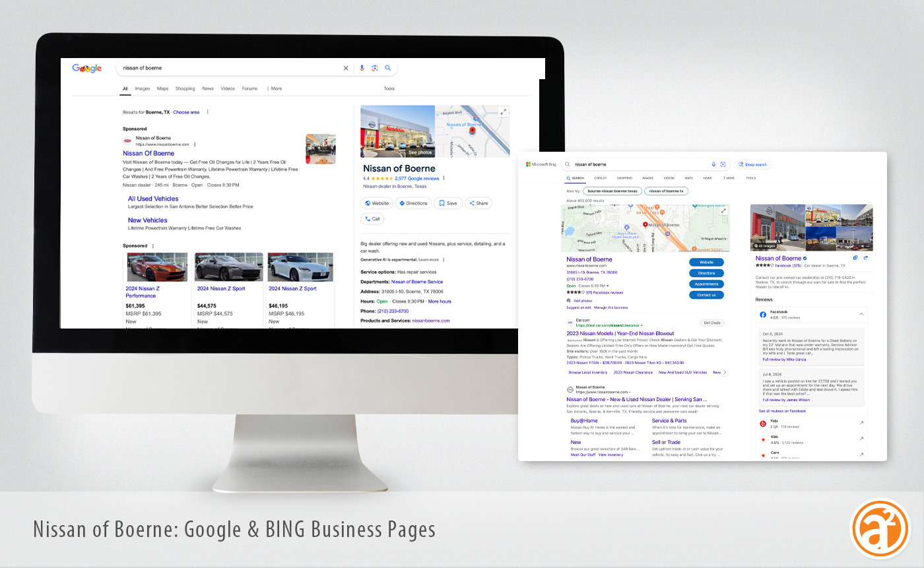This screenshot has width=924, height=568.
Task: Switch to Bing IMAGES tab
Action: point(647,178)
